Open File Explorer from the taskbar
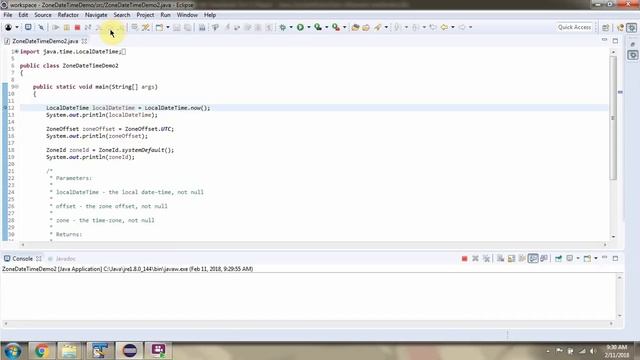Image resolution: width=640 pixels, height=360 pixels. click(70, 351)
